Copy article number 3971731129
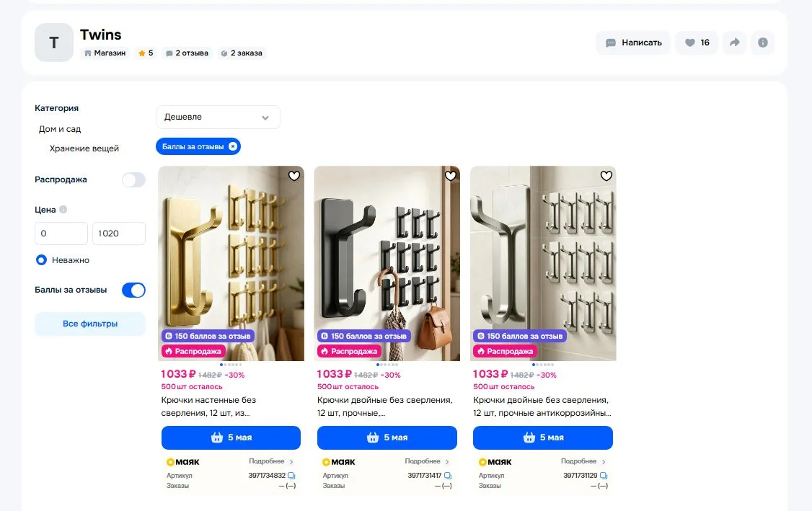The image size is (812, 511). (x=604, y=475)
